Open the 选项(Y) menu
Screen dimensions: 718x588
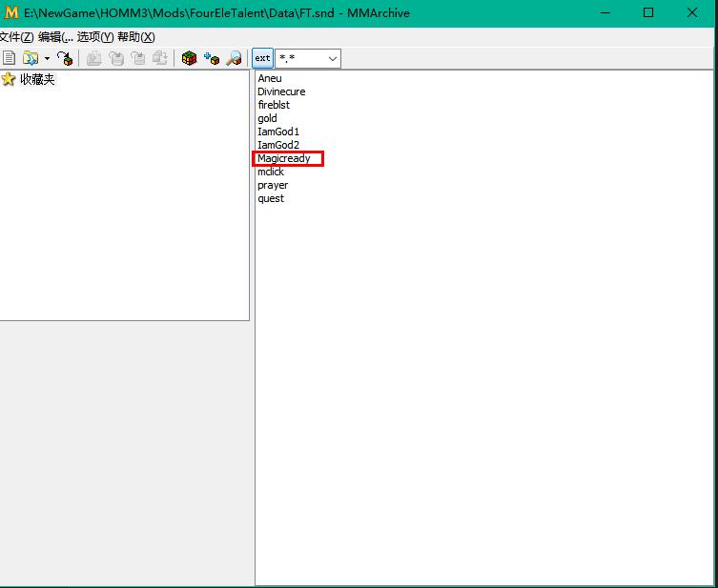(95, 37)
